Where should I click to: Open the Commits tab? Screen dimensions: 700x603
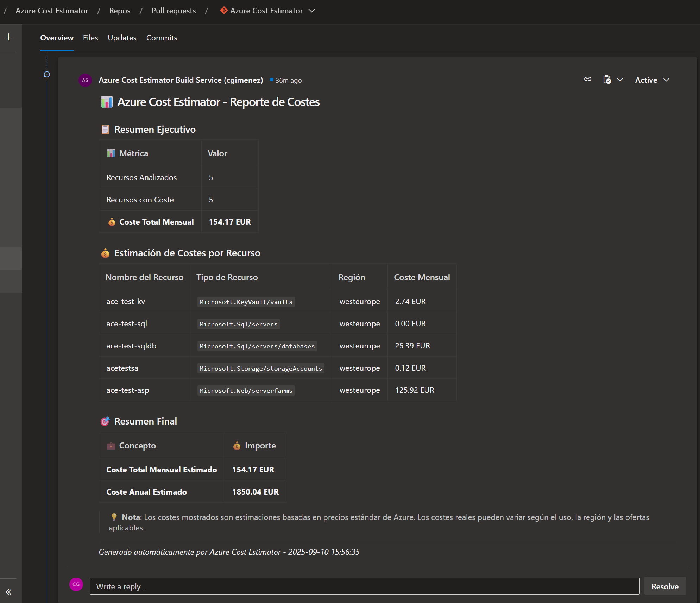[x=162, y=38]
